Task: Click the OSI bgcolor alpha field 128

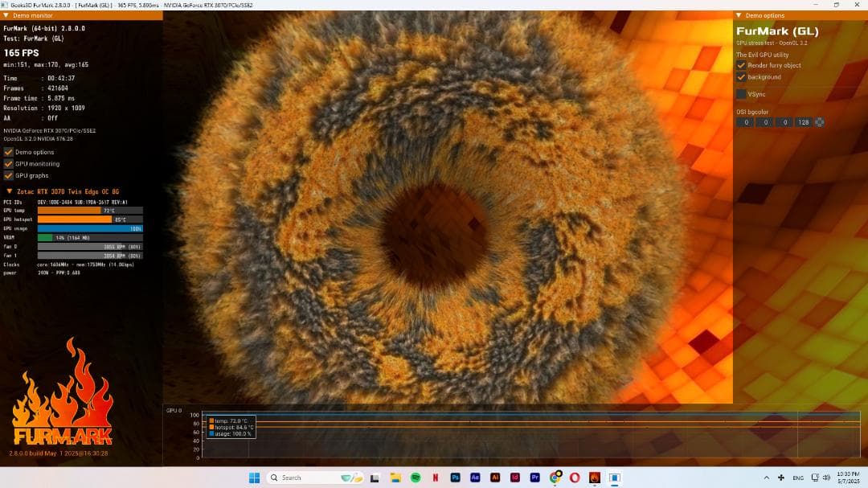Action: point(803,122)
